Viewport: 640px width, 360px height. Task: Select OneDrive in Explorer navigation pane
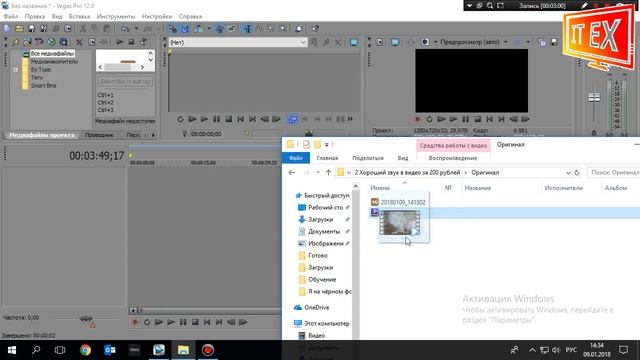(x=317, y=307)
